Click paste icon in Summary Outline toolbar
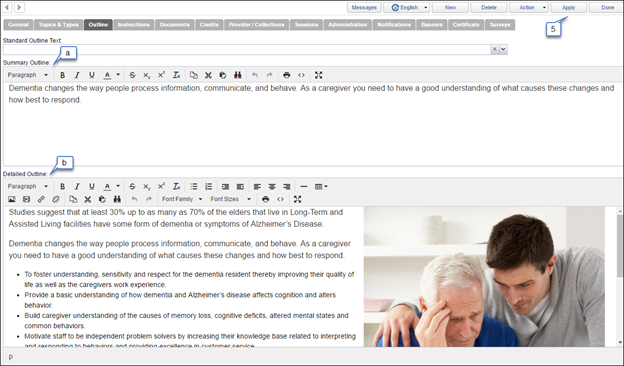 click(223, 75)
